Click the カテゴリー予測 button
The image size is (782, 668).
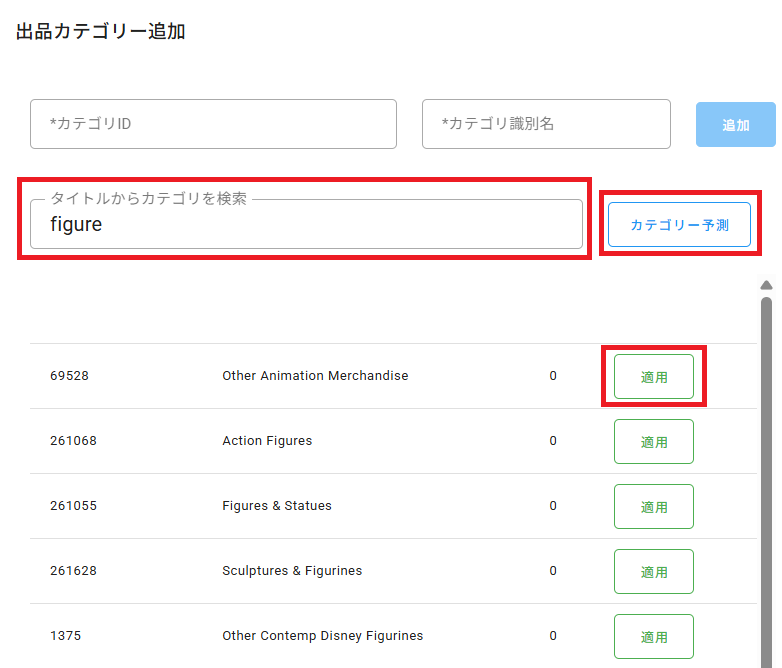(x=679, y=224)
